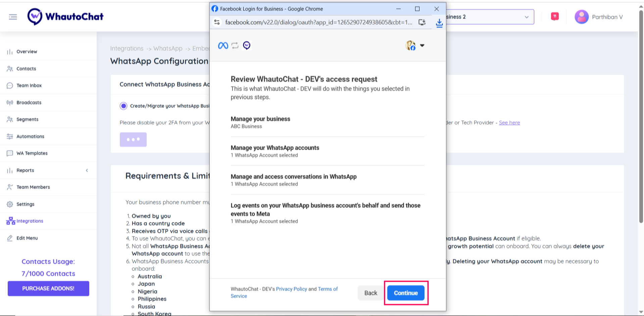Open the red notifications badge icon
Viewport: 644px width, 316px height.
pyautogui.click(x=555, y=16)
